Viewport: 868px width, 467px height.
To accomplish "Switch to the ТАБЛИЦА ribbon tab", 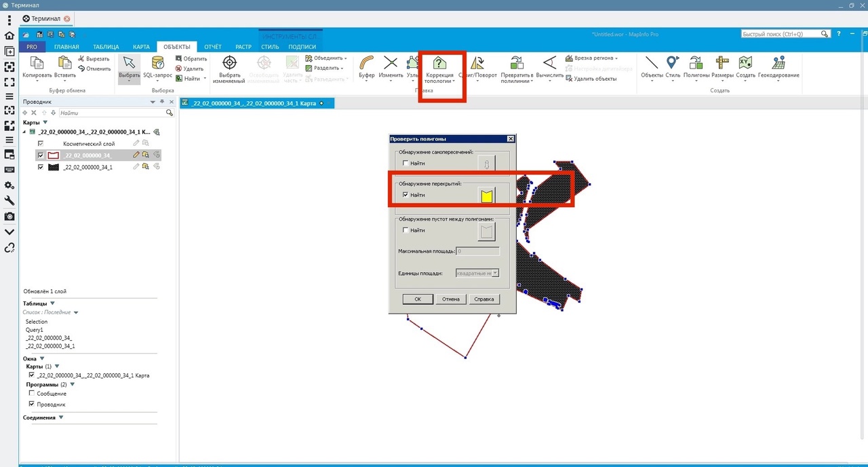I will point(106,47).
